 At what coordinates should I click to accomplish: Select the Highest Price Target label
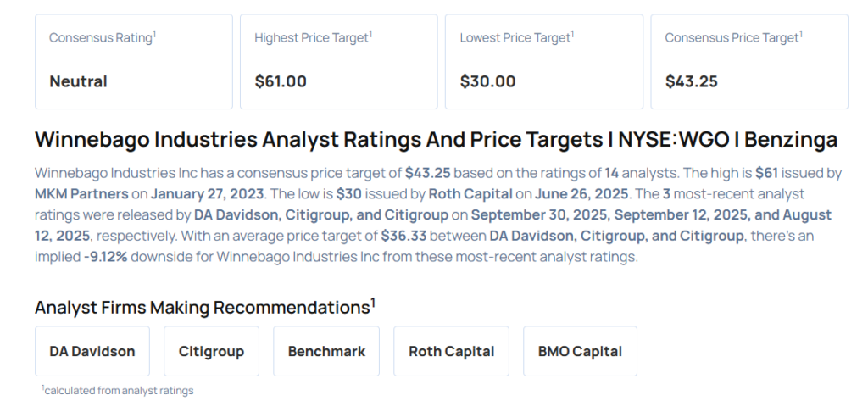point(312,38)
